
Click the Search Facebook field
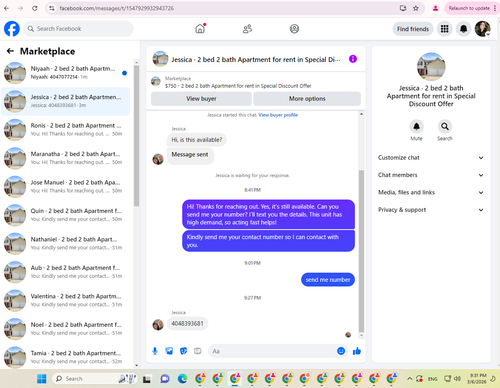[x=78, y=29]
